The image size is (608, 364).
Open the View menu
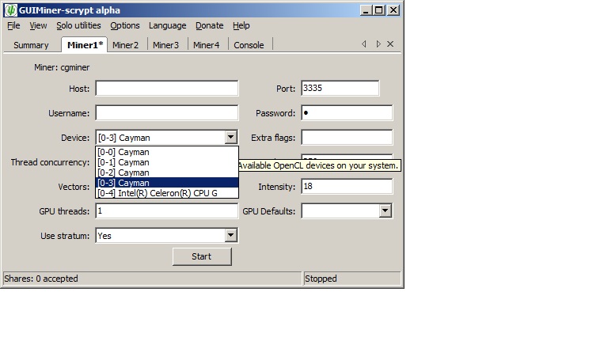click(x=38, y=25)
